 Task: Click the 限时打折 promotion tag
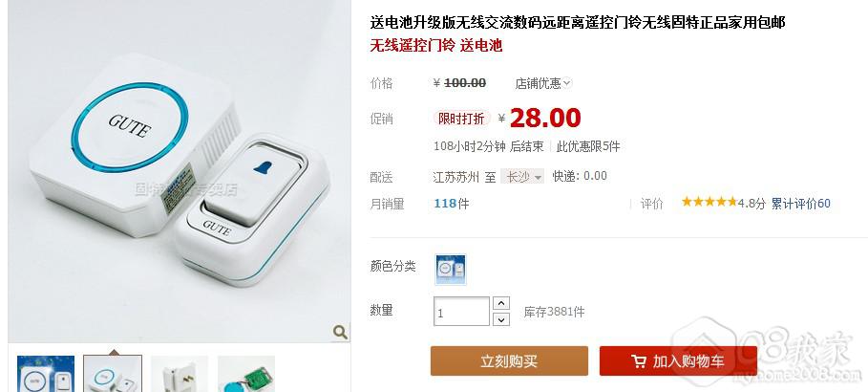pos(461,119)
